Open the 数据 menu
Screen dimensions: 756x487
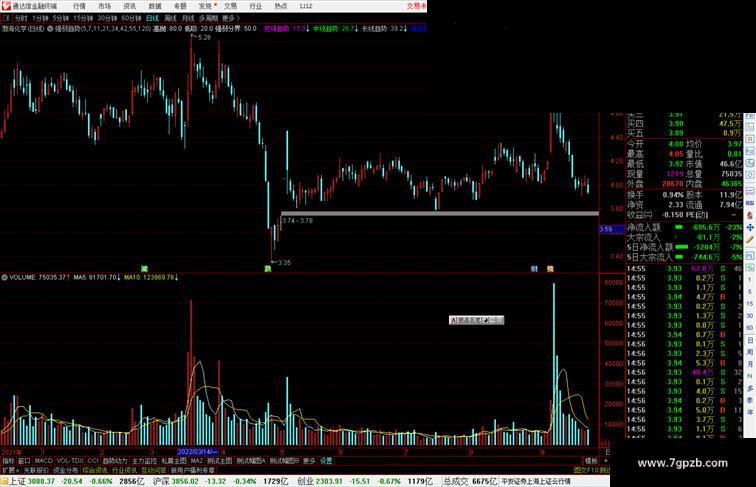[155, 6]
